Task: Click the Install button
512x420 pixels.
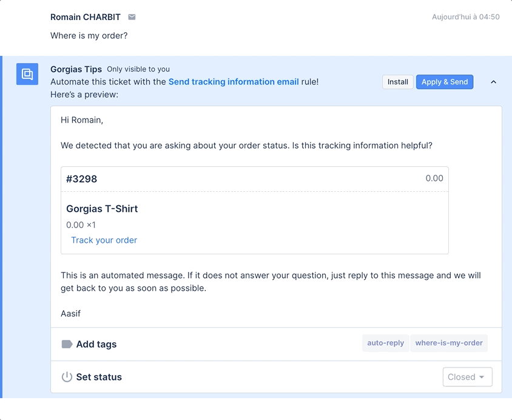Action: (x=398, y=82)
